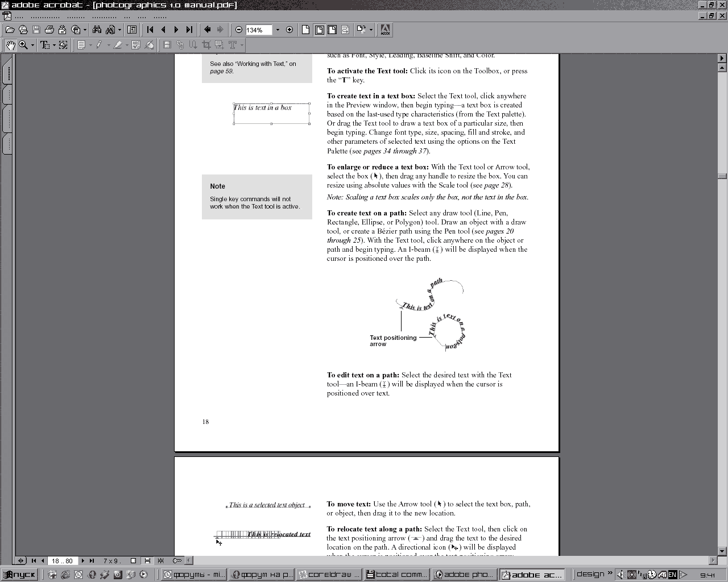Click the page number field 18..80
Viewport: 728px width, 582px height.
click(63, 561)
